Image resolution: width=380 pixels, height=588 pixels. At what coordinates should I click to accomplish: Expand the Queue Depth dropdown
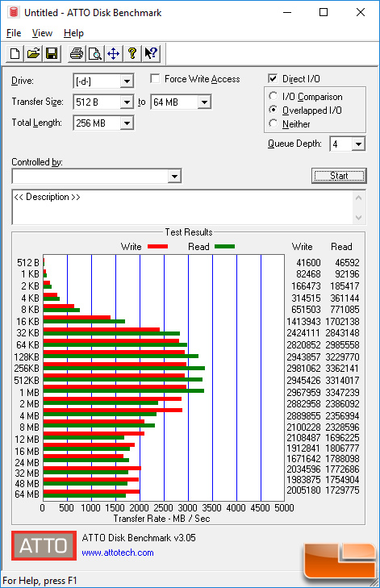[358, 144]
